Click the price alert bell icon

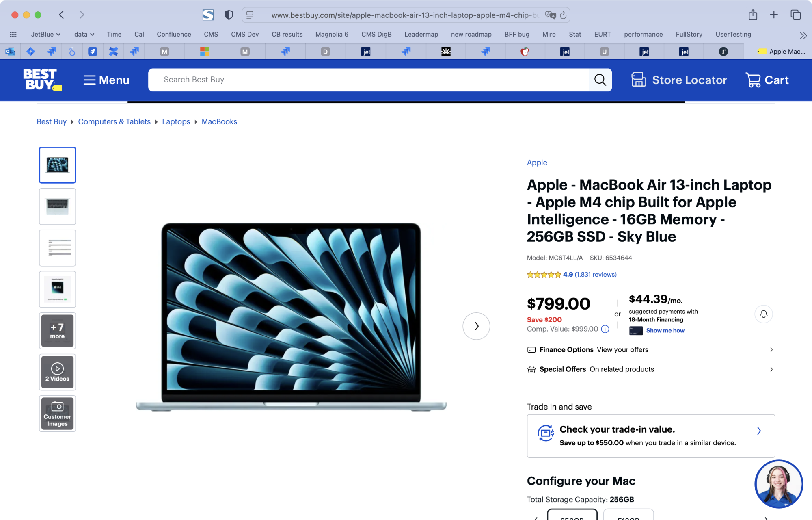763,314
